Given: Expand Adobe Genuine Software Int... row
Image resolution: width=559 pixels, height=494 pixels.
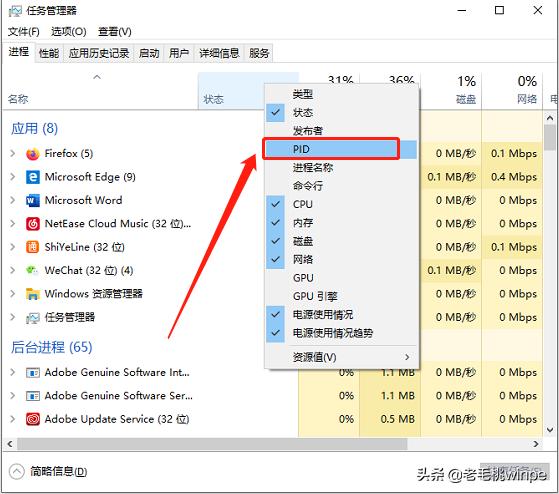Looking at the screenshot, I should (x=13, y=373).
